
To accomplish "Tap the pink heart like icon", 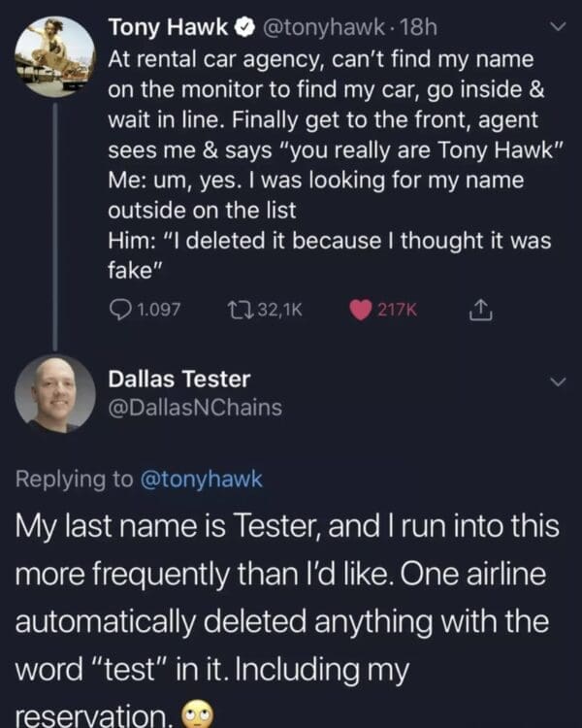I will pos(360,310).
